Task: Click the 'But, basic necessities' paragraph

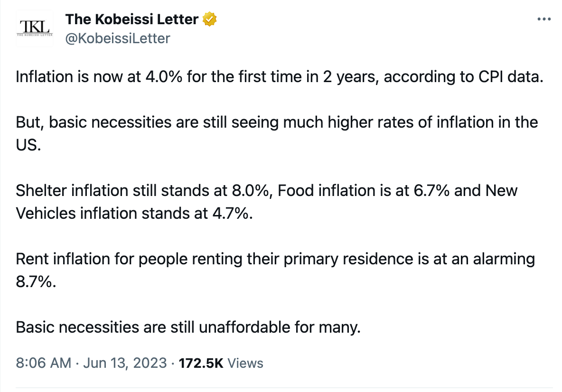Action: tap(277, 134)
